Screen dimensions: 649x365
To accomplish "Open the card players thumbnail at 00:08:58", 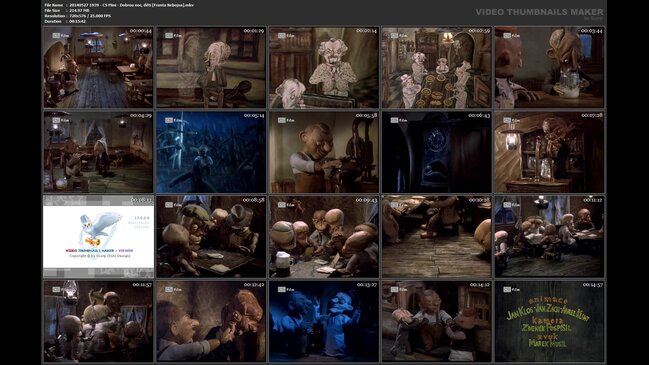I will tap(211, 237).
